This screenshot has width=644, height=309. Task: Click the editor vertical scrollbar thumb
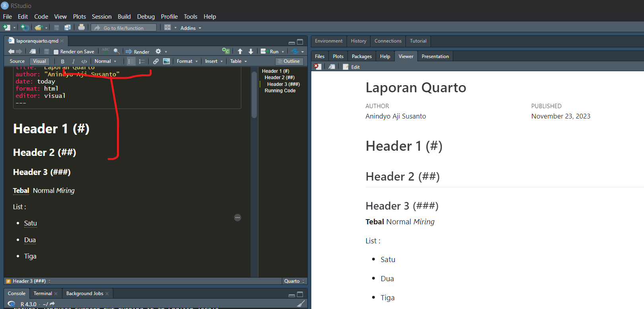pyautogui.click(x=254, y=95)
